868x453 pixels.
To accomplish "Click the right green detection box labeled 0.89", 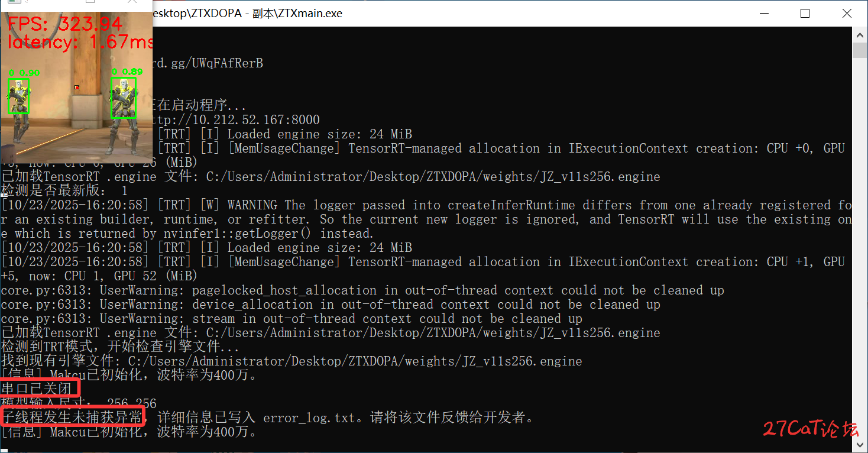I will 124,98.
